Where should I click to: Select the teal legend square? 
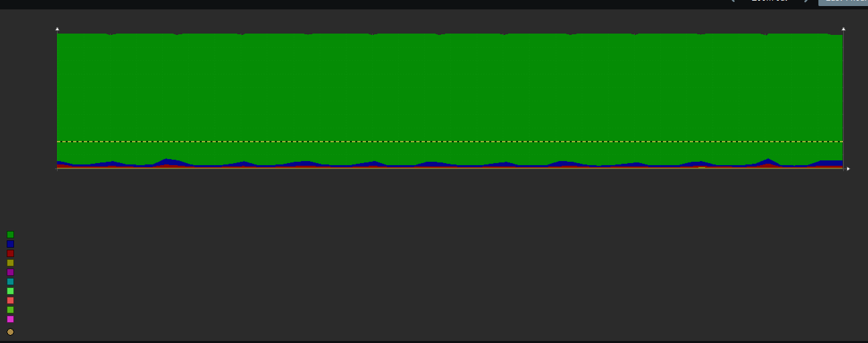tap(10, 282)
